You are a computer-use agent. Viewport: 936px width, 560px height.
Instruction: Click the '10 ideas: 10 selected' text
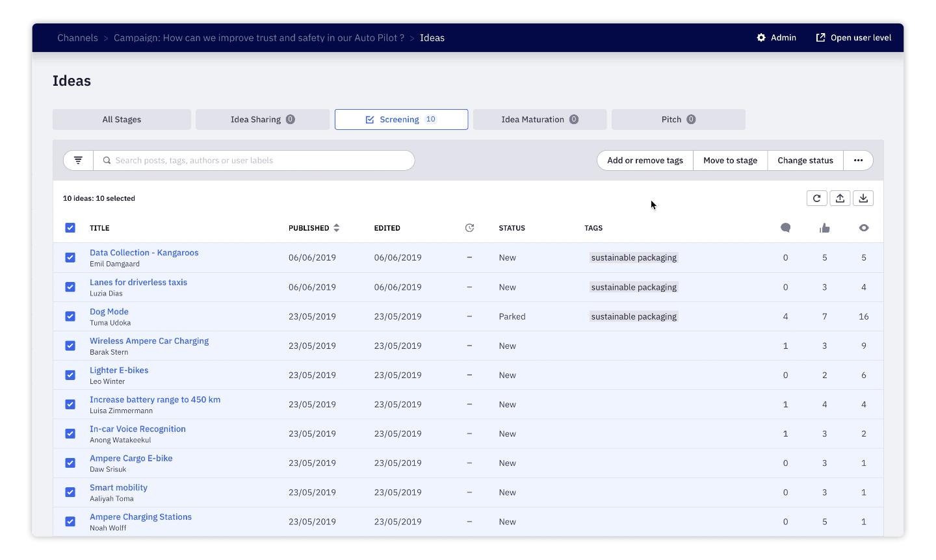99,198
